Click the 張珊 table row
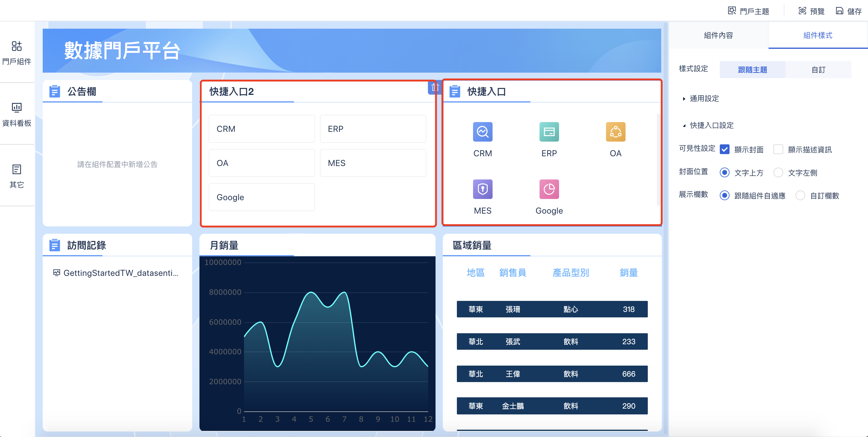The width and height of the screenshot is (868, 437). 552,309
